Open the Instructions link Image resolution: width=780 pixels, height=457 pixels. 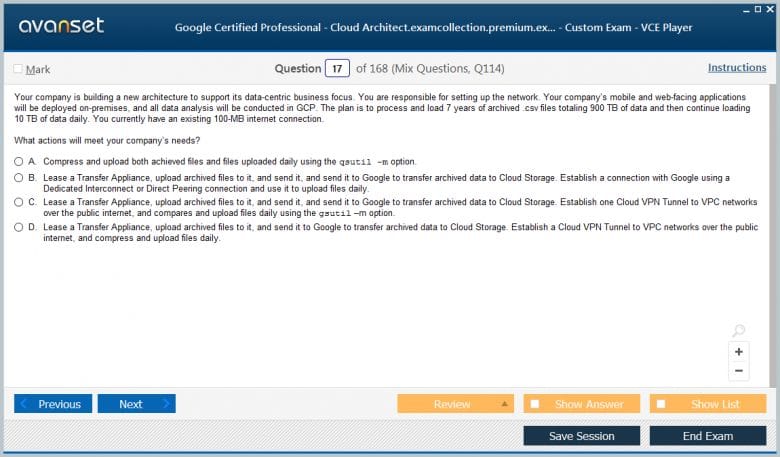737,68
